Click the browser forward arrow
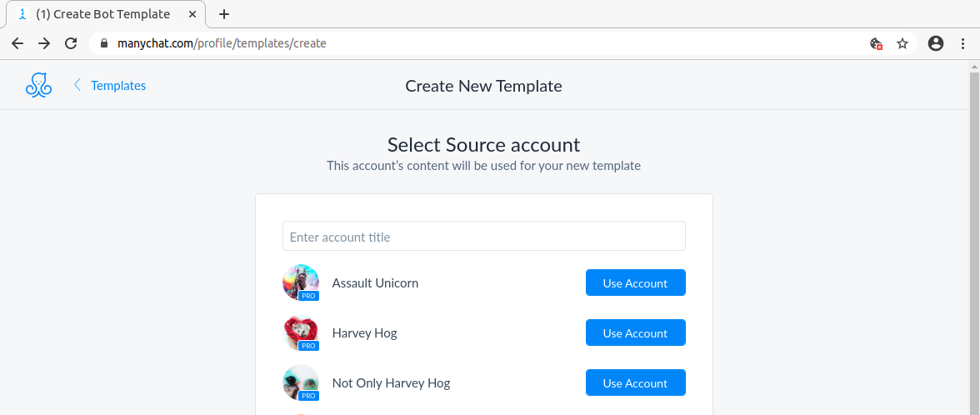Screen dimensions: 980x415 (43, 43)
